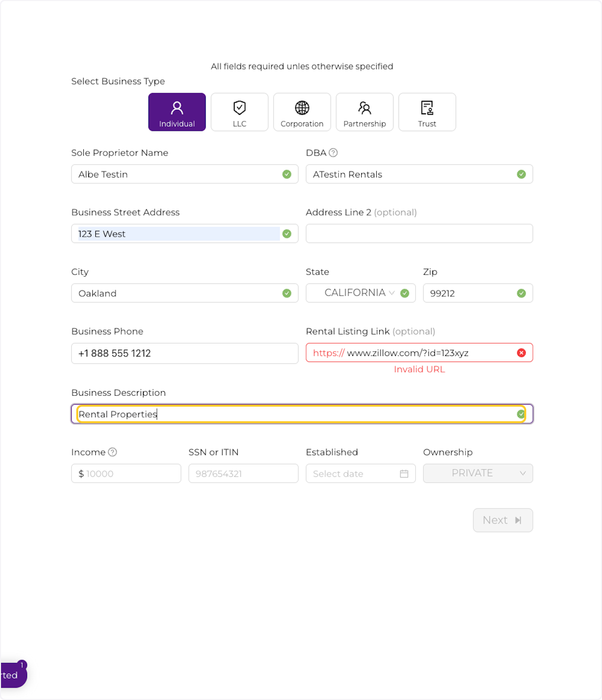Expand the Ownership dropdown showing PRIVATE
The height and width of the screenshot is (700, 602).
click(478, 473)
